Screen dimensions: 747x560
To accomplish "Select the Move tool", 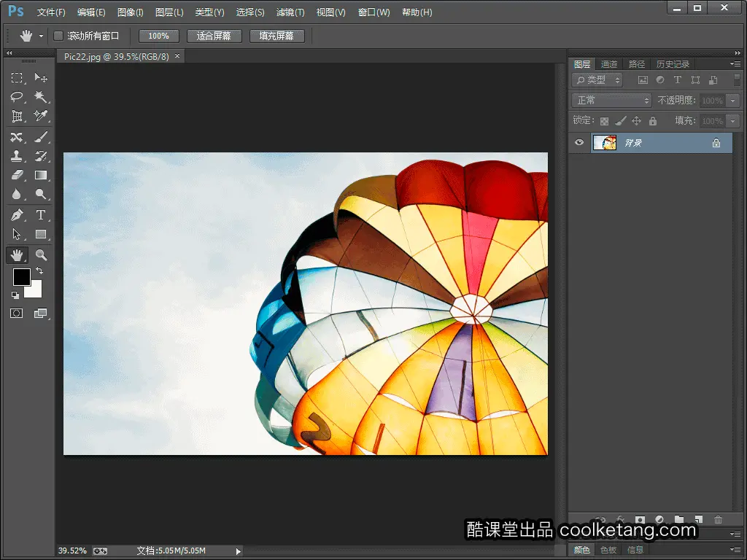I will [41, 77].
